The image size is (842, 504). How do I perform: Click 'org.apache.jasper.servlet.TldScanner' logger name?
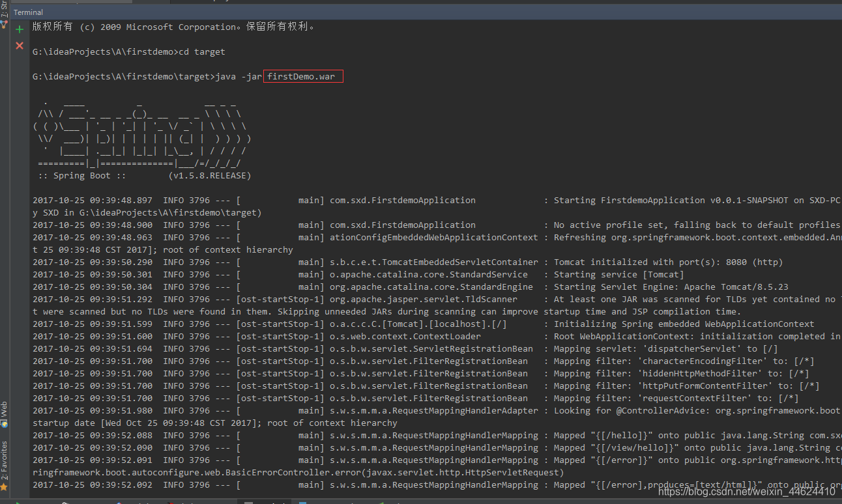point(424,300)
